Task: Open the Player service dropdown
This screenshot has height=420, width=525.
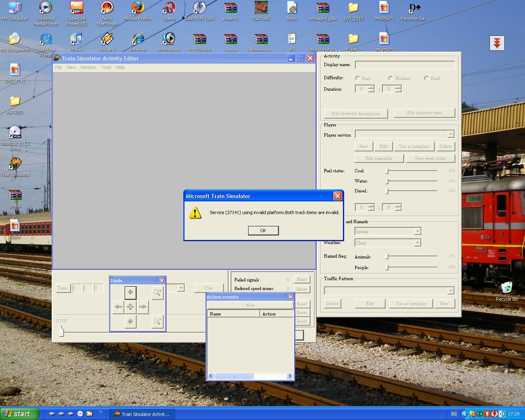Action: click(x=451, y=134)
